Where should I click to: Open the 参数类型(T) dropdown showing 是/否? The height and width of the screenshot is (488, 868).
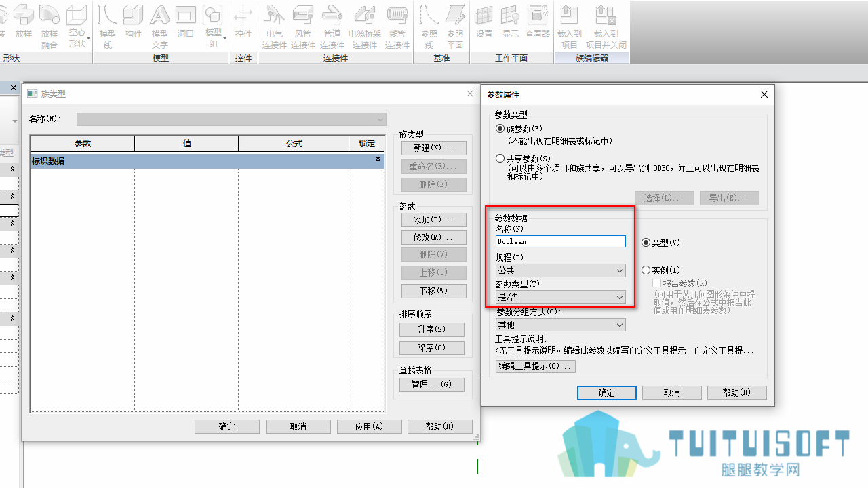pos(560,297)
